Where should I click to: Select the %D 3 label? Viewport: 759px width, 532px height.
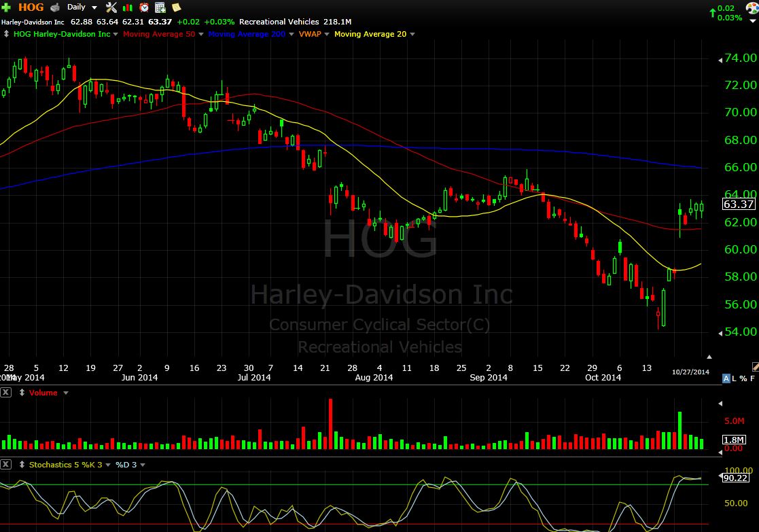pyautogui.click(x=126, y=465)
